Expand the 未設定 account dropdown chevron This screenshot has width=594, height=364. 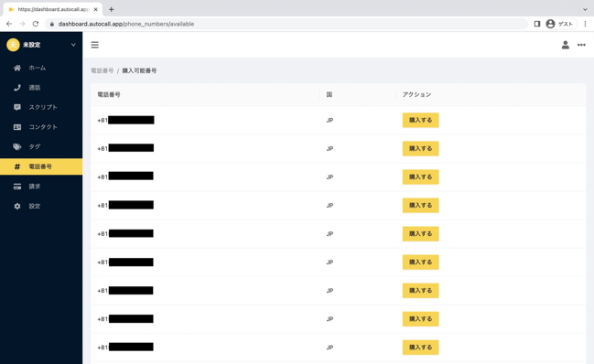73,45
